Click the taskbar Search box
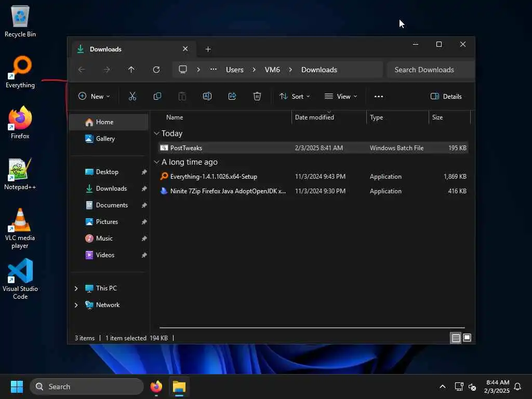The width and height of the screenshot is (532, 399). (87, 387)
